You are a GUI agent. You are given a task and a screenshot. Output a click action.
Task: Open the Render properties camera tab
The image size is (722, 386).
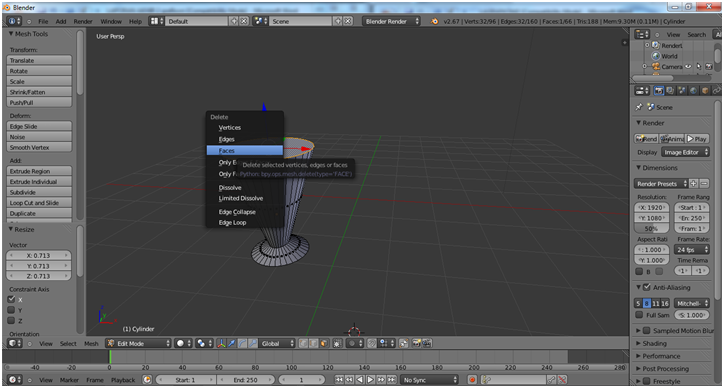pyautogui.click(x=659, y=90)
